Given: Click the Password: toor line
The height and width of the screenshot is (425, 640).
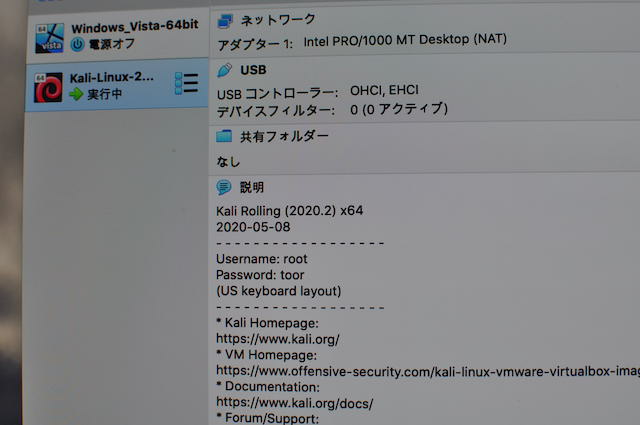Looking at the screenshot, I should [x=260, y=275].
